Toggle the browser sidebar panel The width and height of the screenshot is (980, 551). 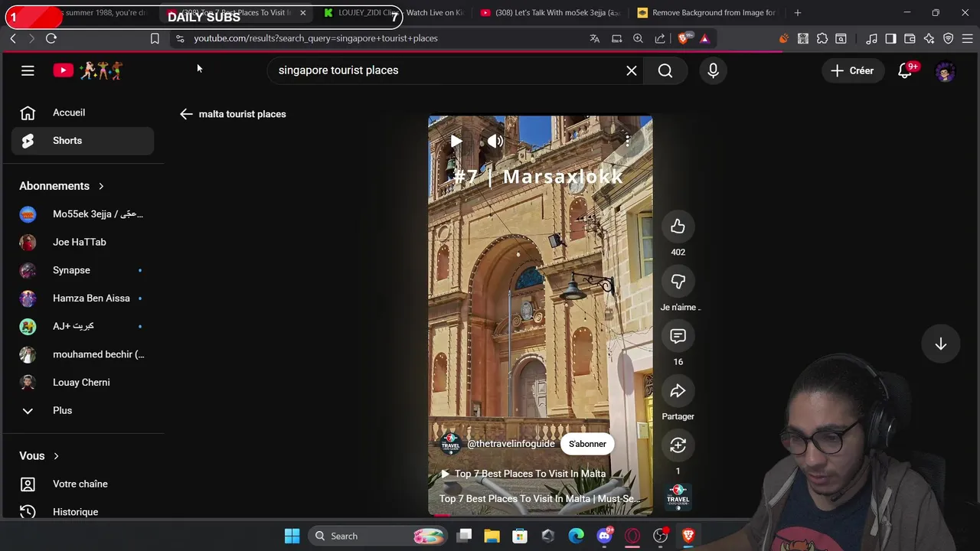tap(890, 38)
